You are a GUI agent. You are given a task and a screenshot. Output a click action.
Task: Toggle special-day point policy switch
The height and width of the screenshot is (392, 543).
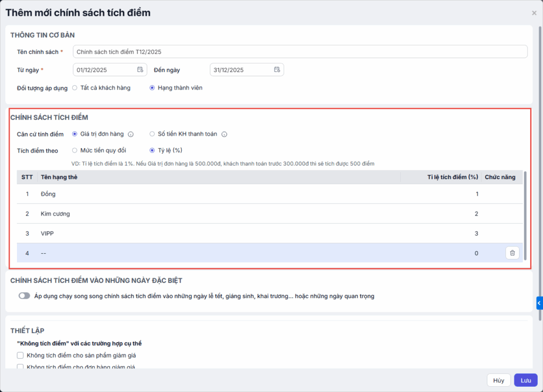(24, 296)
